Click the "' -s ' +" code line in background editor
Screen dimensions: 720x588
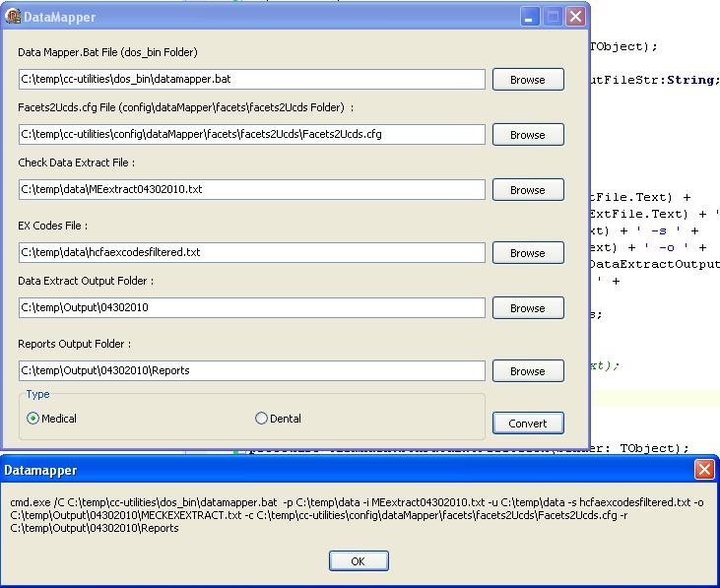point(644,230)
